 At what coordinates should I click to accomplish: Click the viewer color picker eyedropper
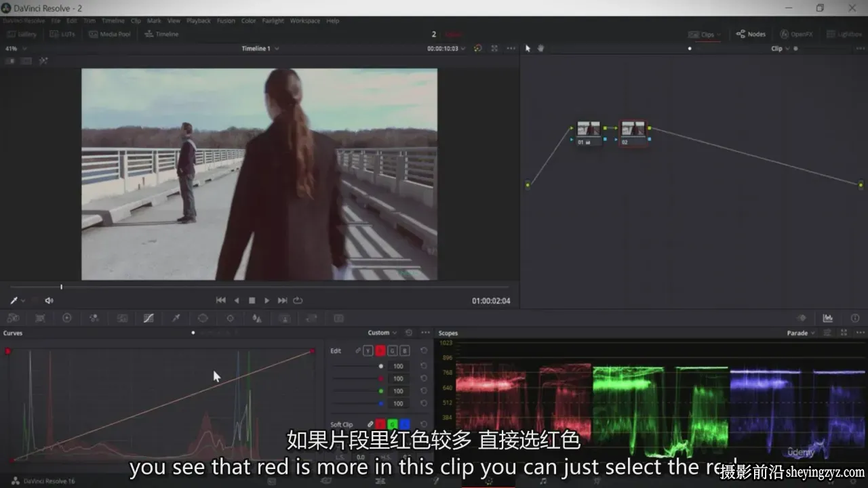pyautogui.click(x=13, y=300)
